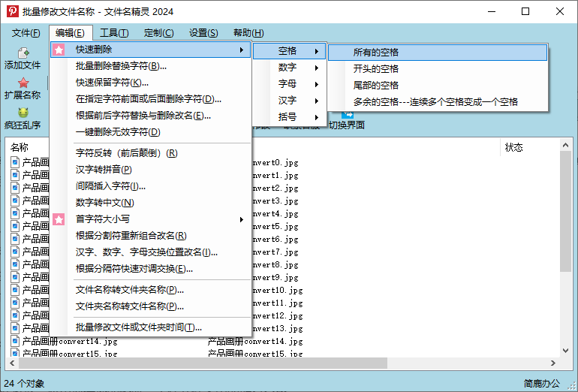Select 所有的空格 from the submenu
Image resolution: width=578 pixels, height=392 pixels.
(x=376, y=53)
